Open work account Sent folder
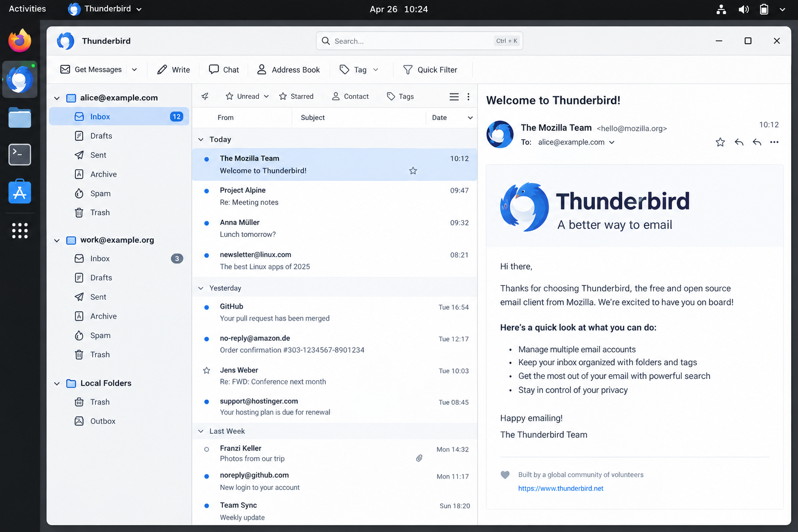Viewport: 798px width, 532px height. [119, 297]
